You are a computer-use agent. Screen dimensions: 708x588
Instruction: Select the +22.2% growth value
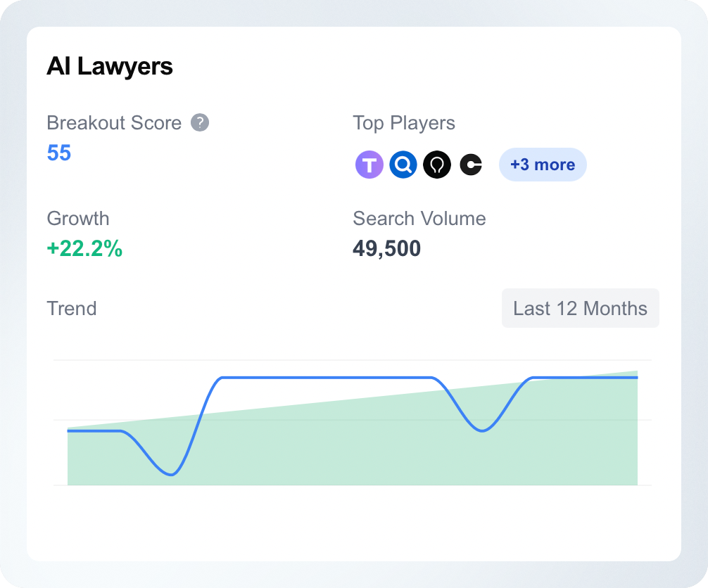[84, 248]
